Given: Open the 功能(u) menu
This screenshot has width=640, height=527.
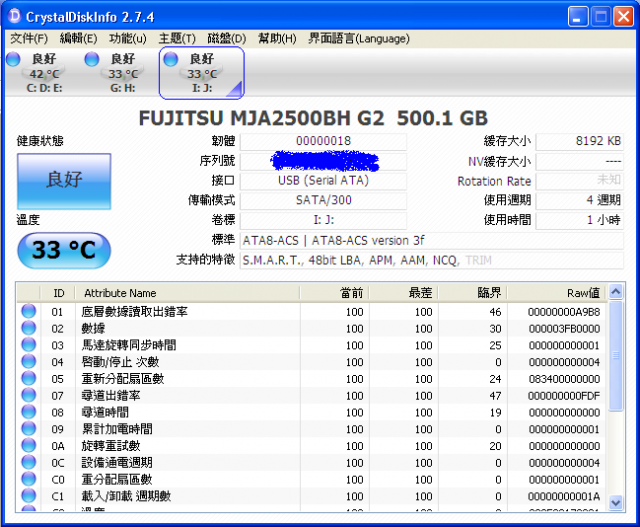Looking at the screenshot, I should [128, 38].
